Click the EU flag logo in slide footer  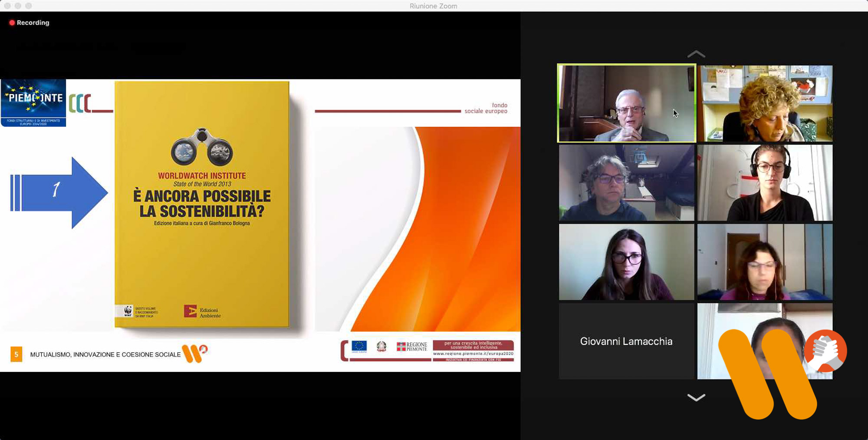(x=359, y=346)
